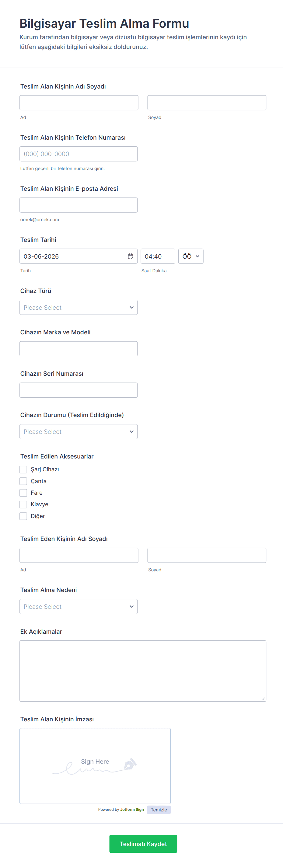Open the Teslim Alma Nedeni dropdown

click(x=79, y=607)
